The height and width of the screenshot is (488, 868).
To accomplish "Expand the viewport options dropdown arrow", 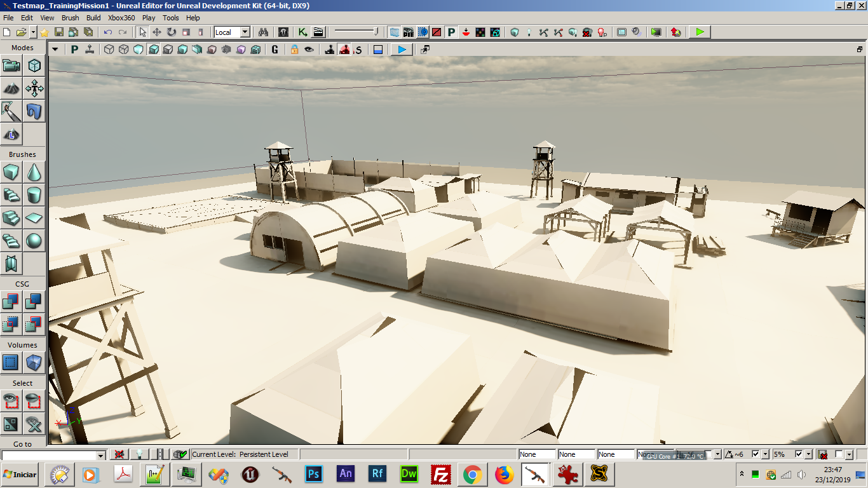I will [x=55, y=50].
